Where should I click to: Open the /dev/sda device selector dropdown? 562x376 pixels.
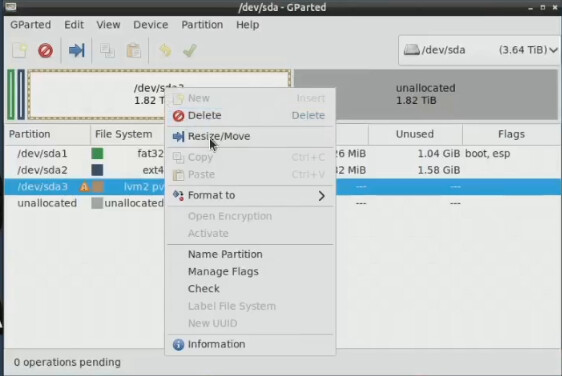point(480,50)
